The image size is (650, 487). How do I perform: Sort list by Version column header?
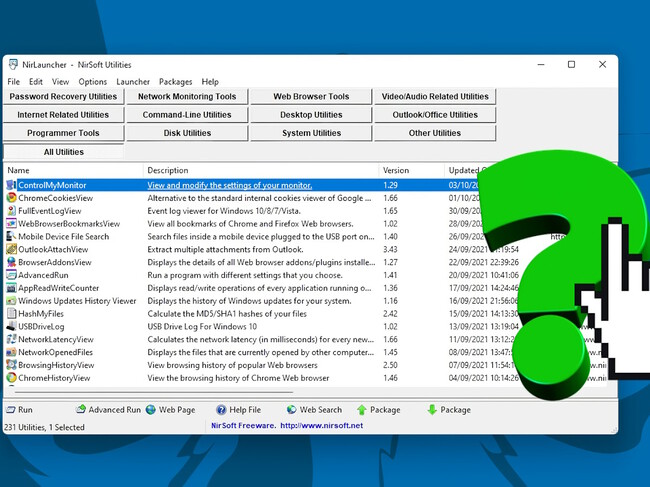[x=412, y=170]
